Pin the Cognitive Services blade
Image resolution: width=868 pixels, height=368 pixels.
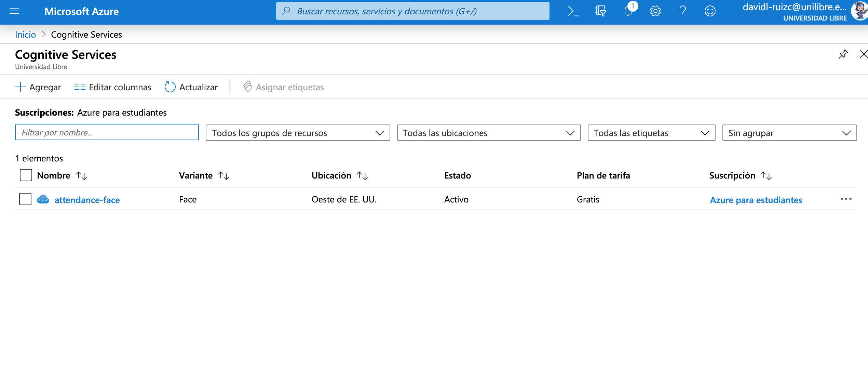click(x=843, y=54)
